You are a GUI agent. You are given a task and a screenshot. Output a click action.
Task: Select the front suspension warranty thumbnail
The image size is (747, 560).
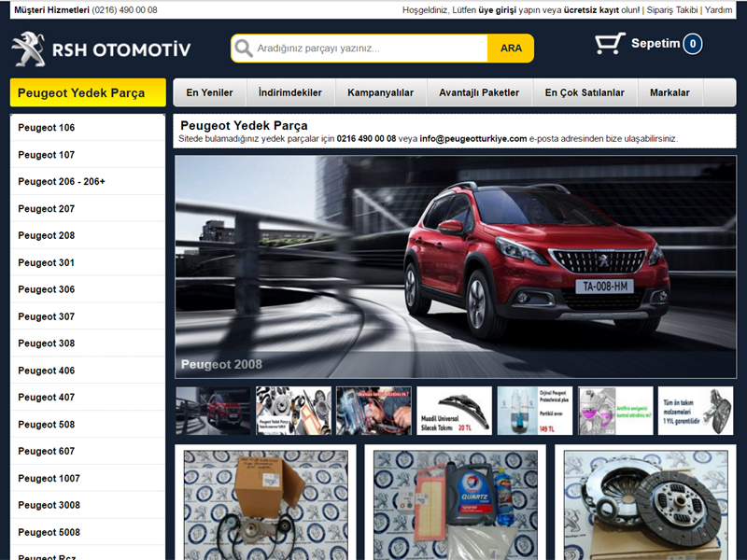pyautogui.click(x=696, y=411)
